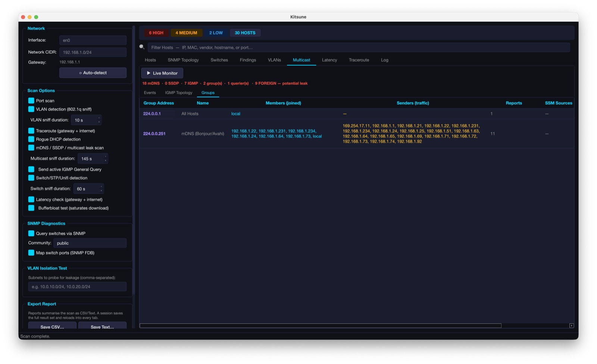Click the search magnifier icon beside filter
The image size is (597, 364).
tap(142, 47)
